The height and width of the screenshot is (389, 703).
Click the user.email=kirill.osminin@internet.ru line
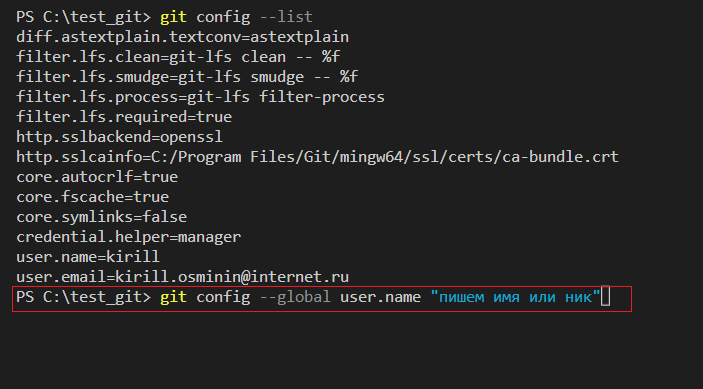(x=182, y=277)
